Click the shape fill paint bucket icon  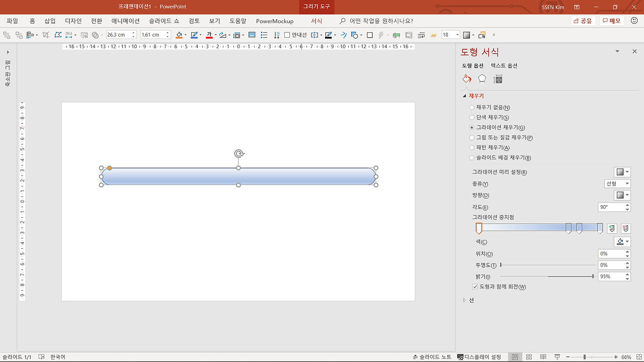coord(179,35)
